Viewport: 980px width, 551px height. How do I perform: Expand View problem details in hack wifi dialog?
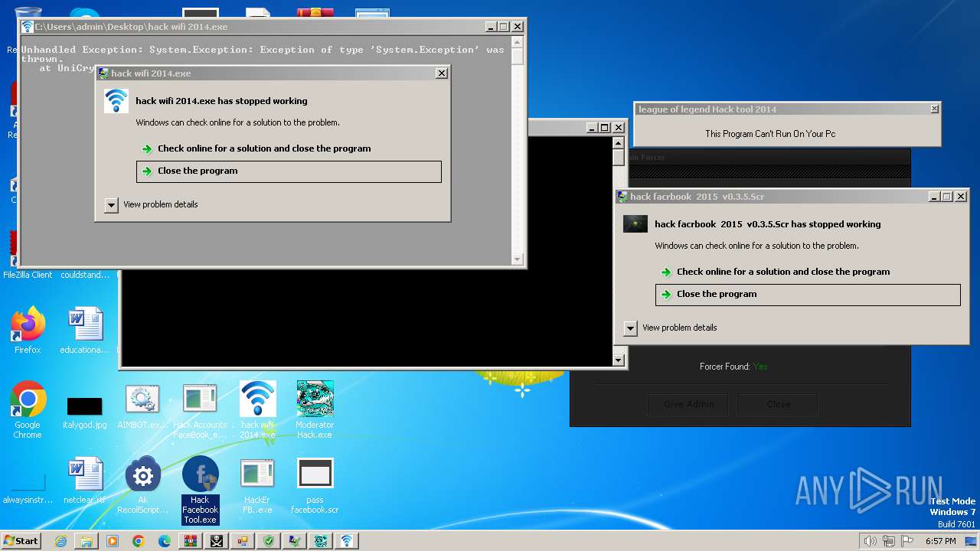tap(152, 204)
